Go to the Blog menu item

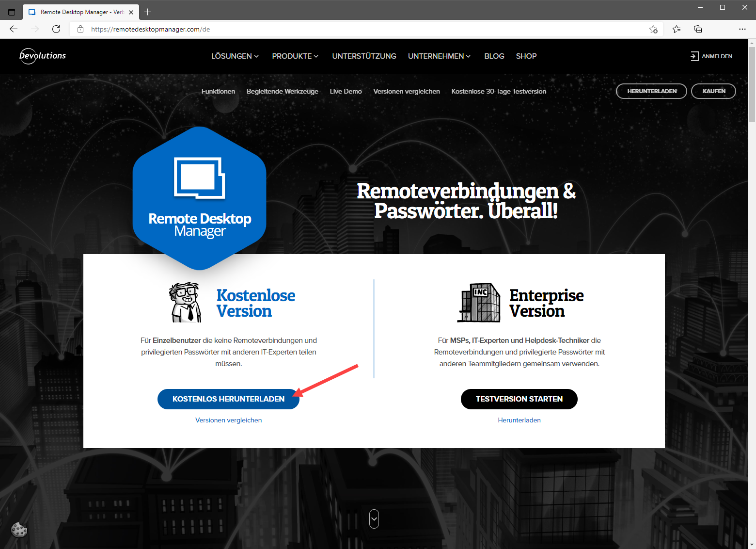pos(494,56)
